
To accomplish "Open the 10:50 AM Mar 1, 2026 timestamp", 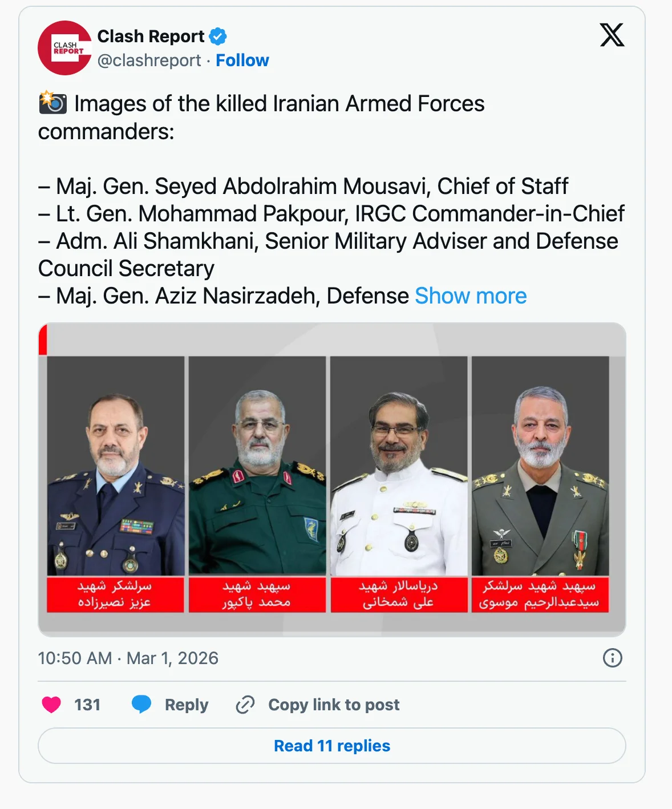I will [128, 658].
